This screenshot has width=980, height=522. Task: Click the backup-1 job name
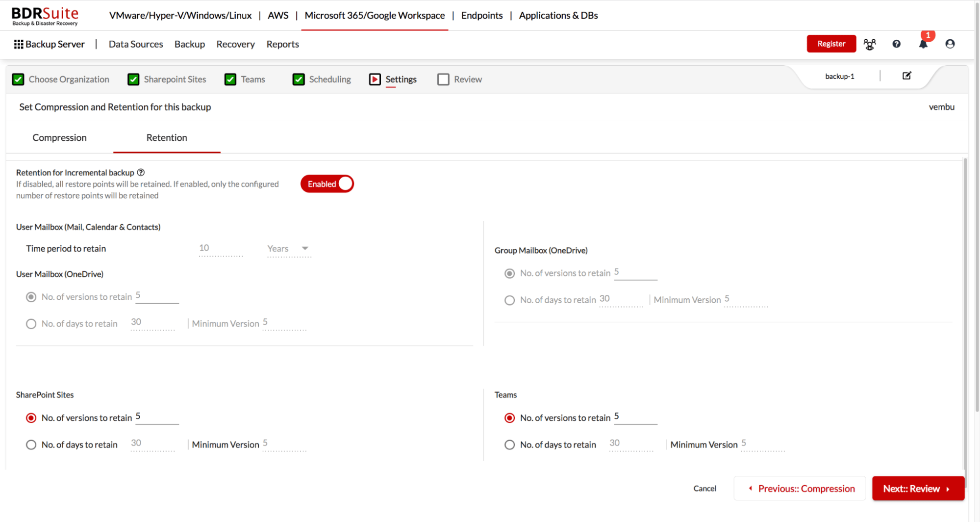click(839, 76)
